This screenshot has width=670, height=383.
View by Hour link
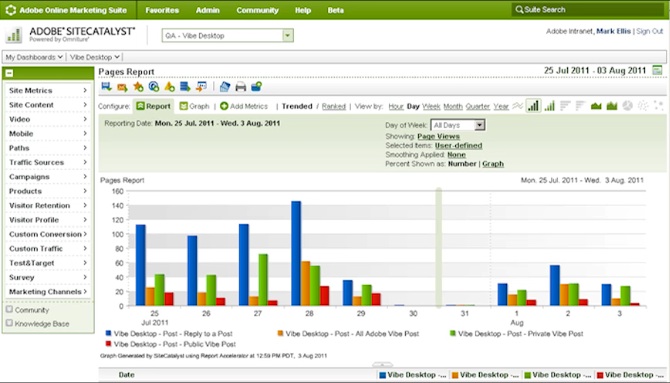coord(396,106)
